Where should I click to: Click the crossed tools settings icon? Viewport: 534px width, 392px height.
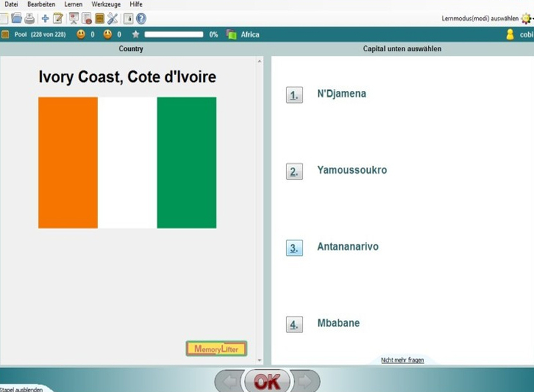coord(112,19)
